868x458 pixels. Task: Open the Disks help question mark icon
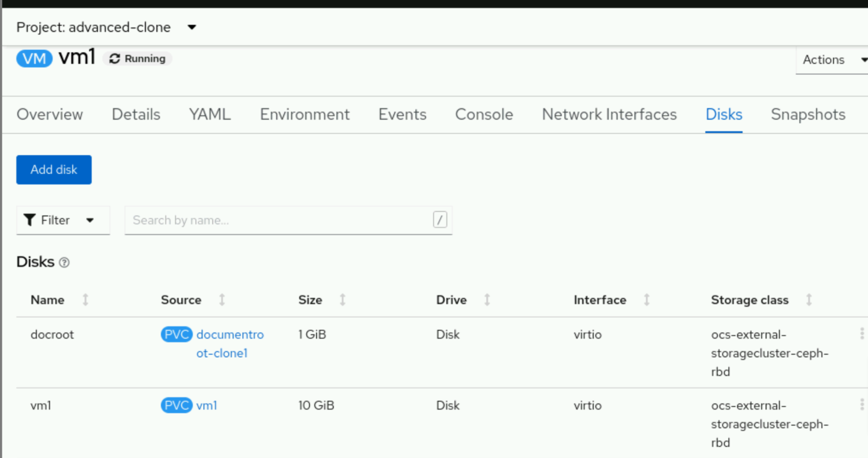coord(64,262)
